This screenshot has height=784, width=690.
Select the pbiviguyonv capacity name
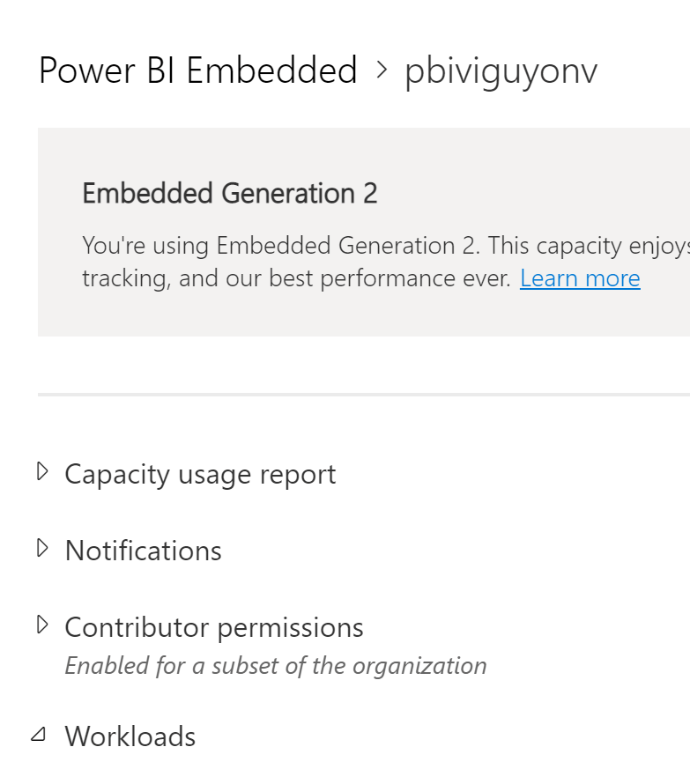click(x=501, y=71)
